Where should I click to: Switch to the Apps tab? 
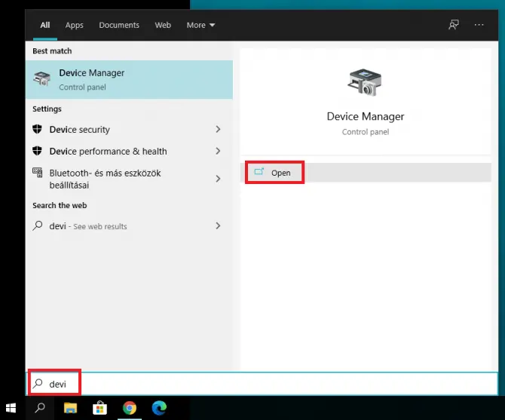(75, 25)
